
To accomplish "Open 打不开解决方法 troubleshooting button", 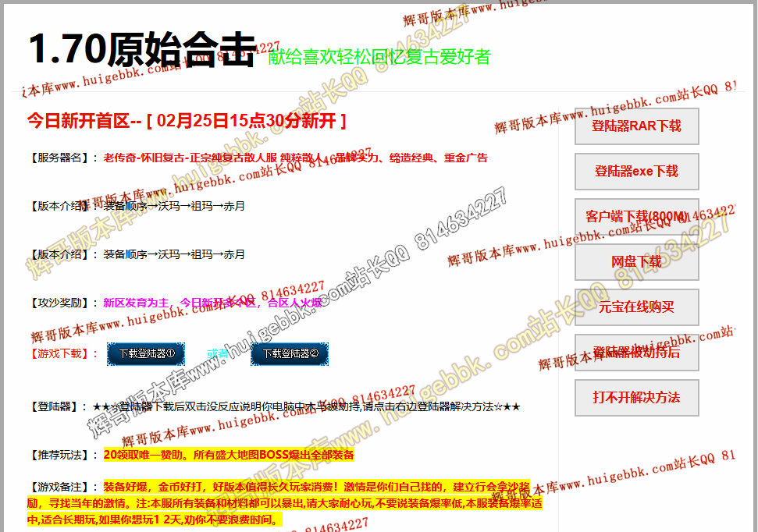I will (636, 398).
